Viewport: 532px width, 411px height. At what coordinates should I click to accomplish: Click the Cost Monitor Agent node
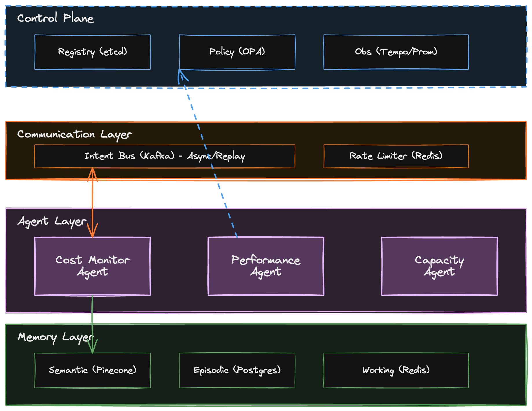pyautogui.click(x=93, y=266)
